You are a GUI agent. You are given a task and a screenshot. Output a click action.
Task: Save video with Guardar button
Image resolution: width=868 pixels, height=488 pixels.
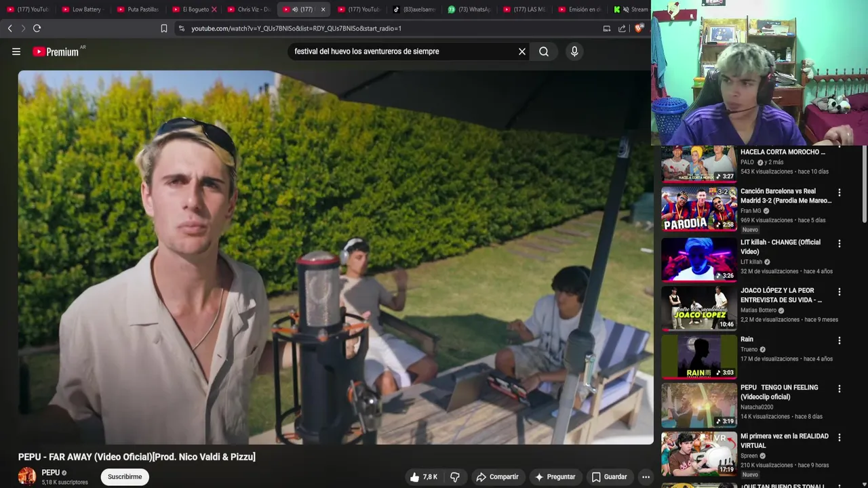(x=608, y=477)
